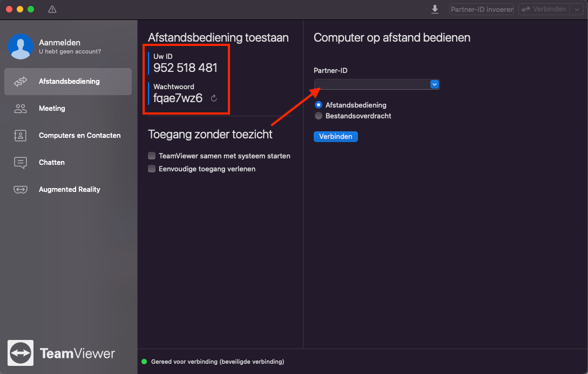Click the 'Toegang zonder toezicht' heading
This screenshot has height=374, width=588.
[210, 135]
